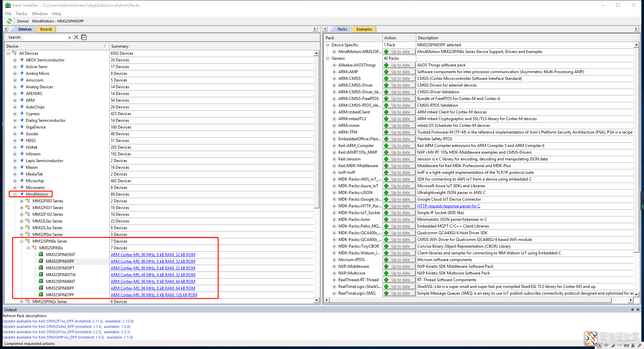Sort by the Device column header
The height and width of the screenshot is (349, 644).
pos(56,46)
